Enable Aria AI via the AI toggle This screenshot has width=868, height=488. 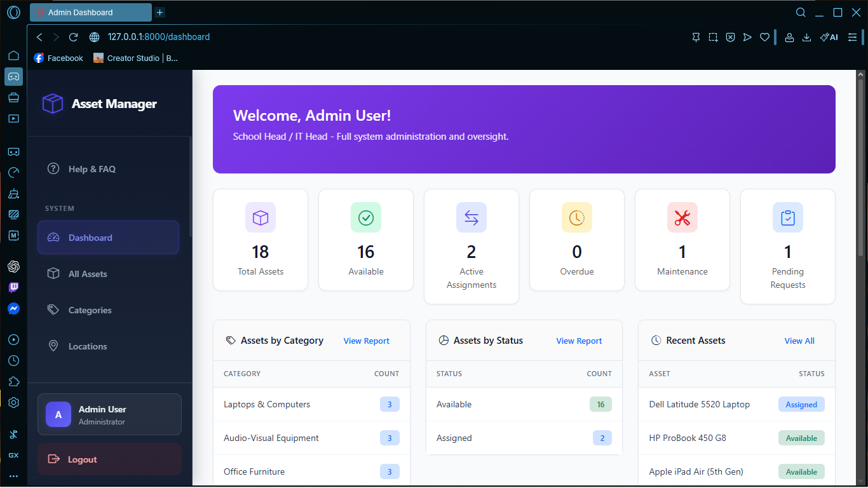pyautogui.click(x=829, y=37)
